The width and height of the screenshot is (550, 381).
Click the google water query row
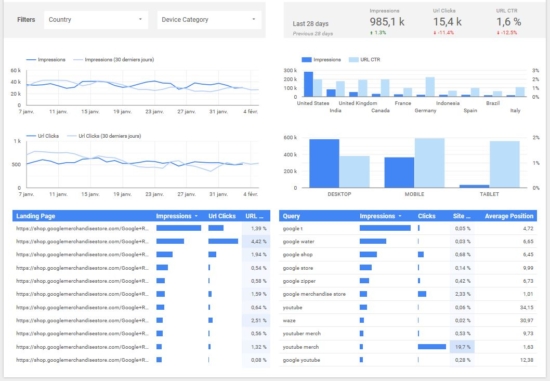pos(408,241)
